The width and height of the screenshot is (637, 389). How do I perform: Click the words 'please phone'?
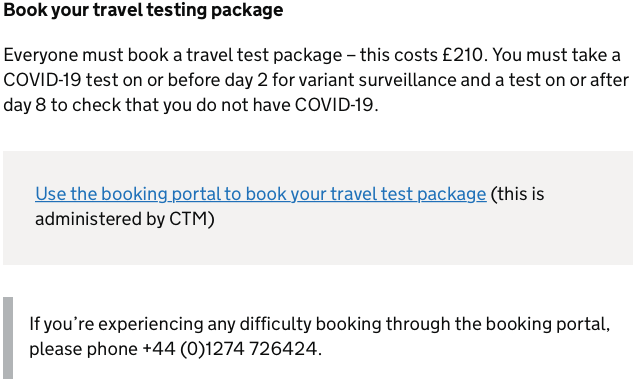83,349
